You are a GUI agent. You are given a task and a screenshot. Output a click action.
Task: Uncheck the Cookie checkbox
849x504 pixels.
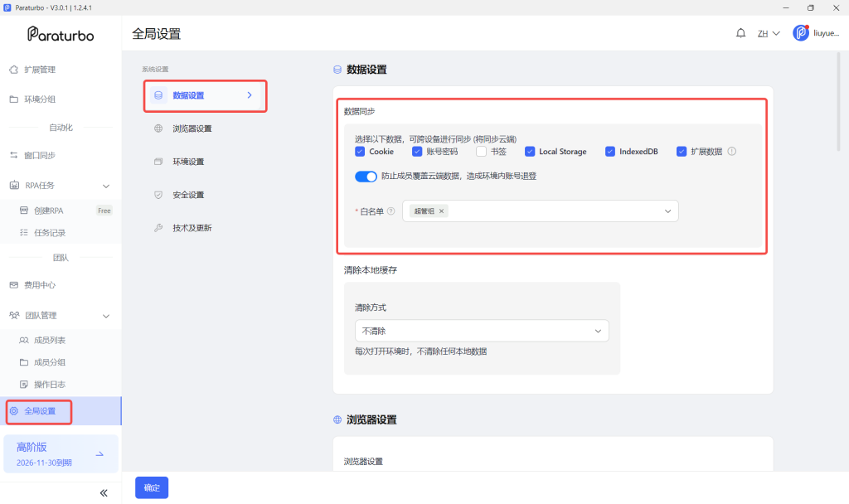[x=360, y=152]
